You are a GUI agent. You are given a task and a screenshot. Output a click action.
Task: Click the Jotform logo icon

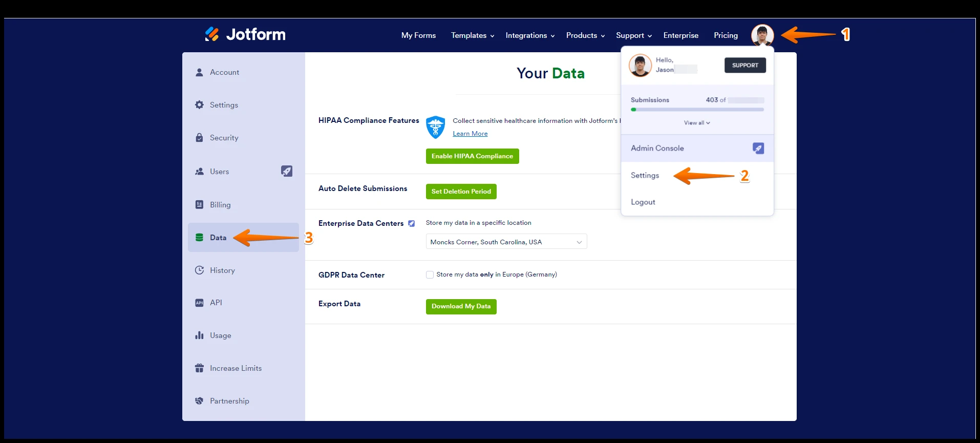pos(212,34)
